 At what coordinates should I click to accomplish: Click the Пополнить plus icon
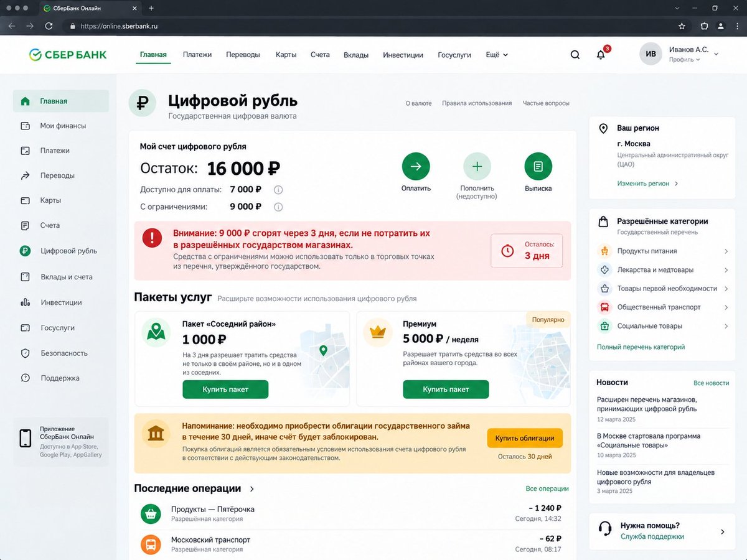(477, 166)
